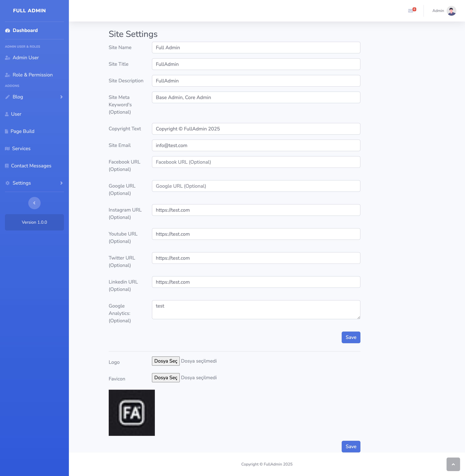Open Role & Permission page
This screenshot has height=476, width=465.
click(x=32, y=75)
